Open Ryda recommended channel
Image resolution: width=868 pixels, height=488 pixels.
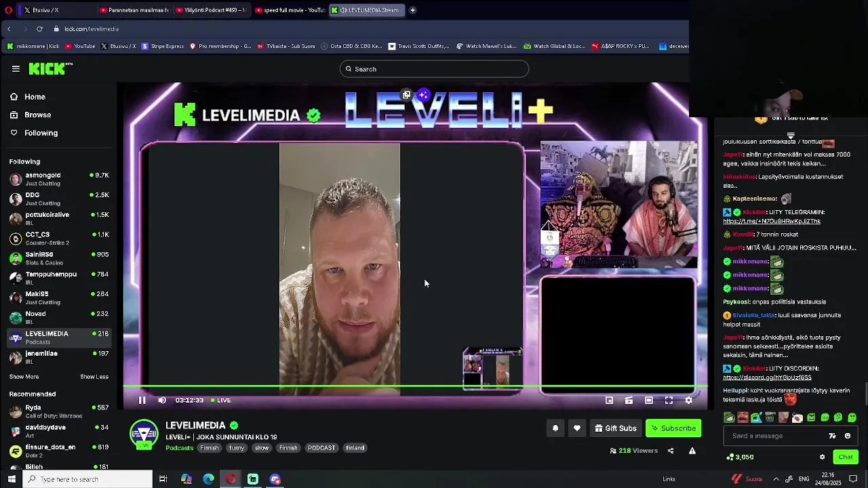(59, 411)
